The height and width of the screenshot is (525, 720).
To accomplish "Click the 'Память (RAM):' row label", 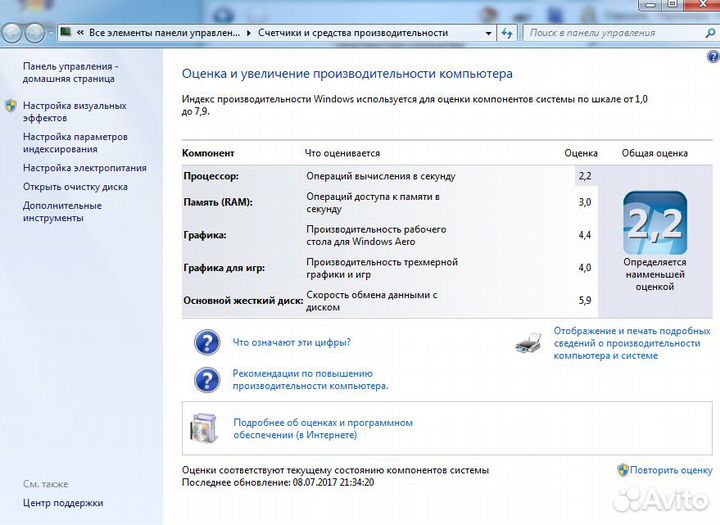I will pos(218,202).
